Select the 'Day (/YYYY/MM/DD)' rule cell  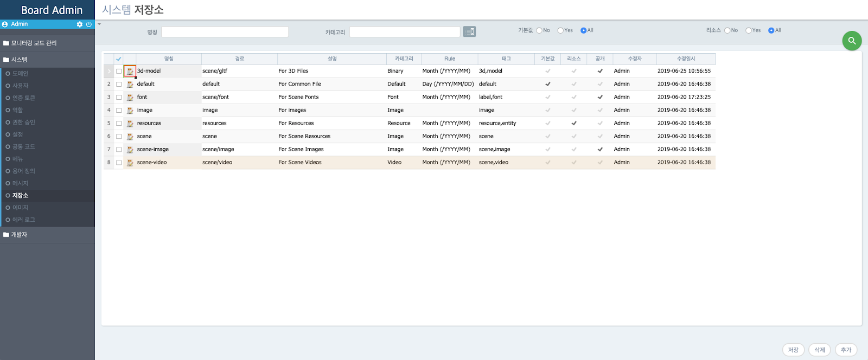(x=450, y=84)
